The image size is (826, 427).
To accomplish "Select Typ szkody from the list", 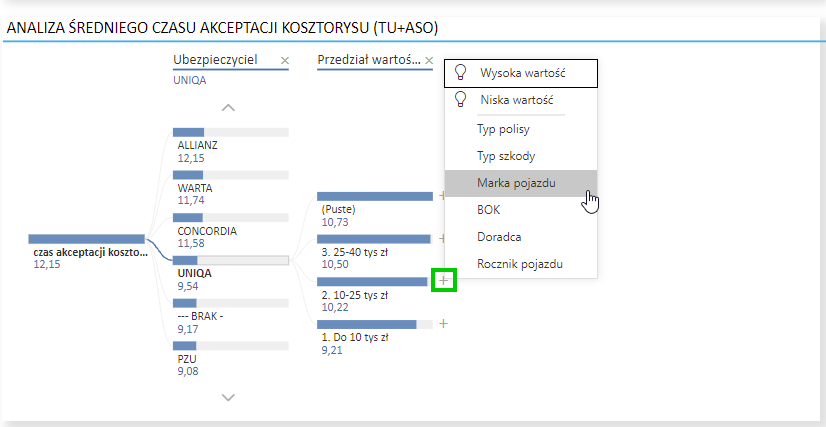I will click(x=505, y=156).
